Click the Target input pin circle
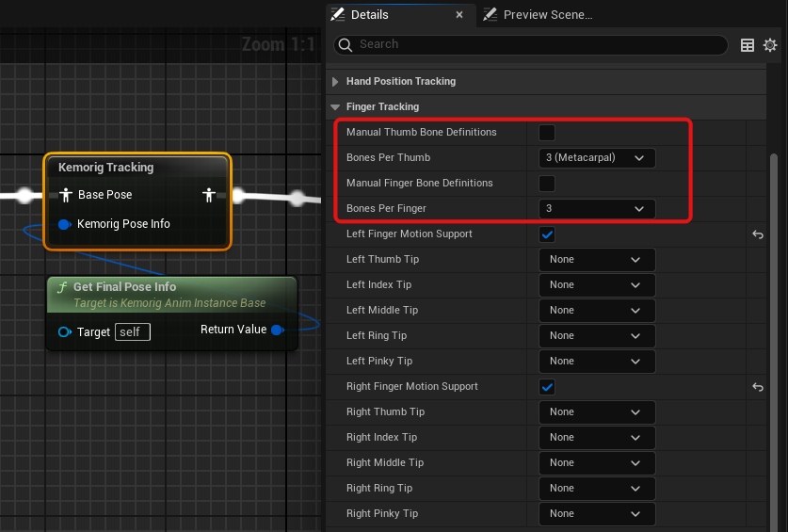The width and height of the screenshot is (788, 532). tap(64, 332)
